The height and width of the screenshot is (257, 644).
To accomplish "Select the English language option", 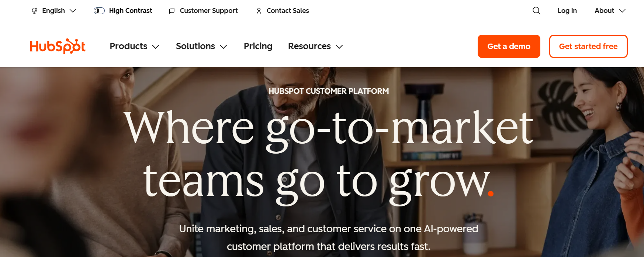I will (54, 11).
